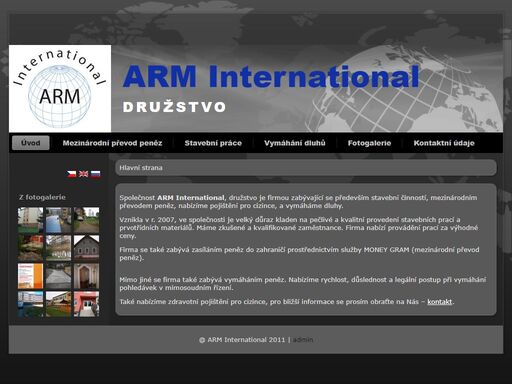Click the DRUŽSTVO subtitle text
This screenshot has width=512, height=384.
175,107
